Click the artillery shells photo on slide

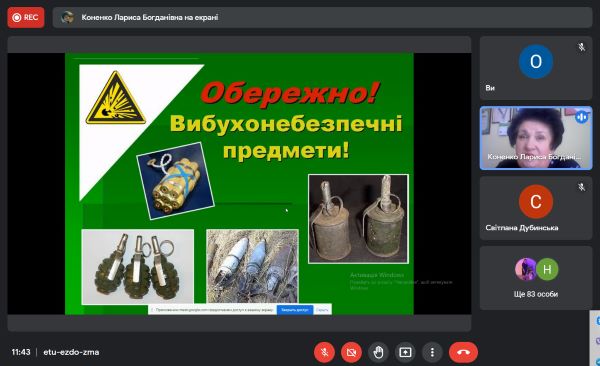click(x=252, y=266)
